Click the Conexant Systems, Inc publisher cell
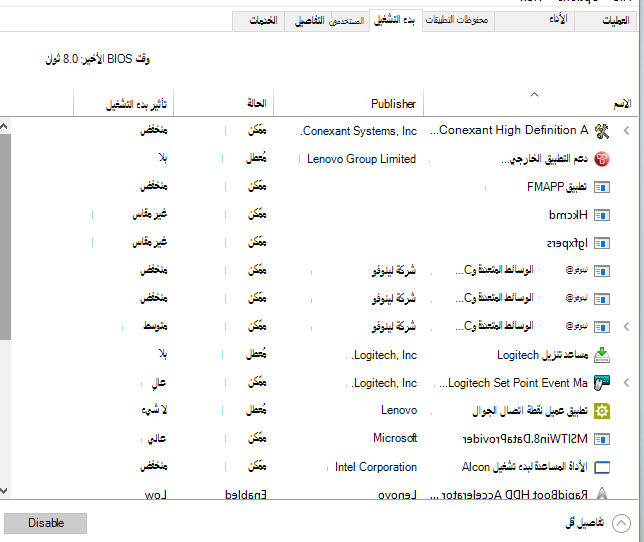The width and height of the screenshot is (644, 542). (x=359, y=131)
